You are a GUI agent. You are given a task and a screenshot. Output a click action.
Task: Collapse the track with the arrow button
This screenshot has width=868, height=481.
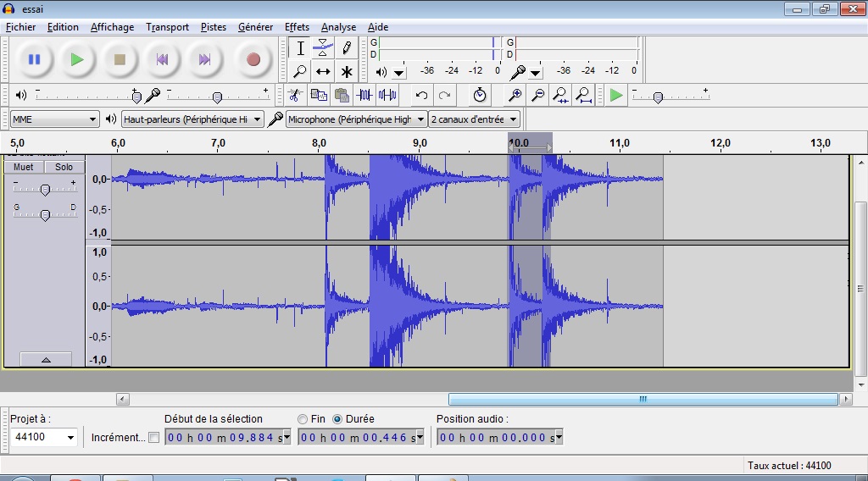46,359
